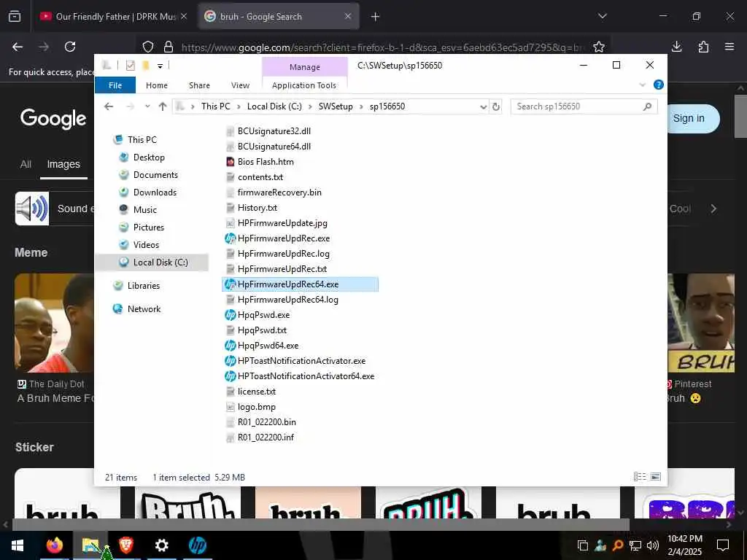Open Brave browser from taskbar
The height and width of the screenshot is (560, 747).
click(125, 545)
